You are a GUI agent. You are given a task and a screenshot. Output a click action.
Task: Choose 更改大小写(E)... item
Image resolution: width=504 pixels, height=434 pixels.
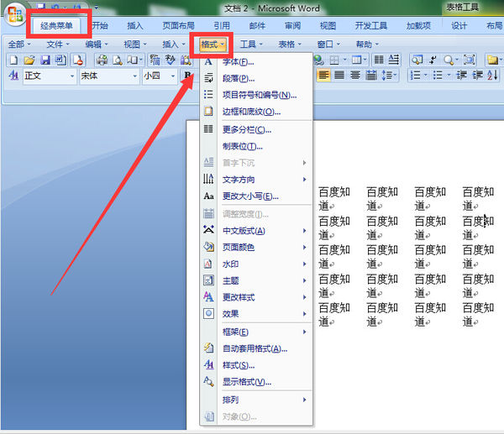(x=256, y=196)
